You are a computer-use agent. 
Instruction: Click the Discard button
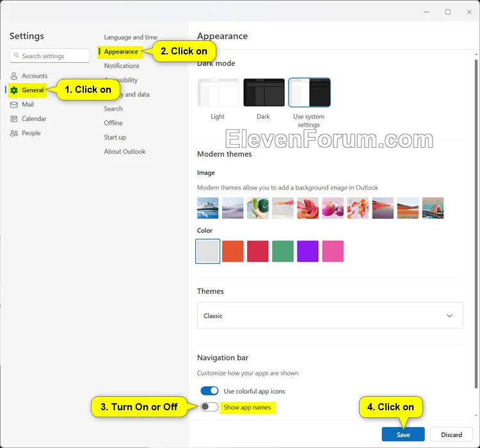coord(452,435)
